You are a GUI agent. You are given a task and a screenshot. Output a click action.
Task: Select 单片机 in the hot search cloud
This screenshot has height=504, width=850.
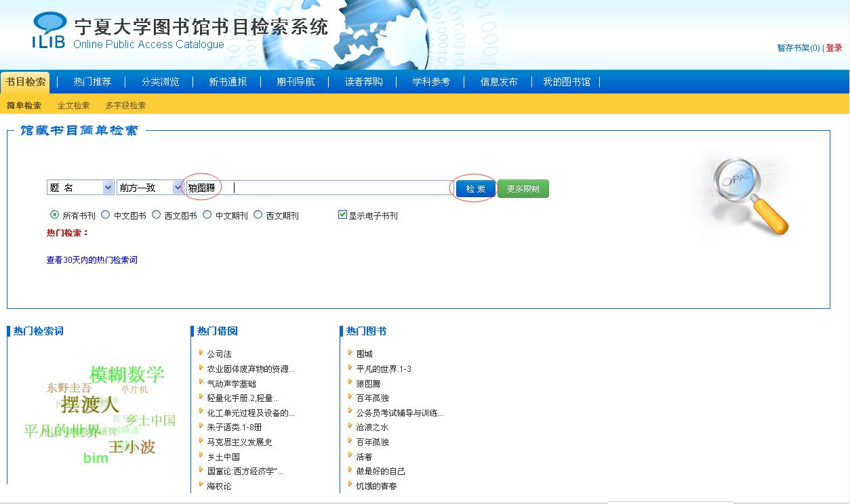click(x=134, y=390)
